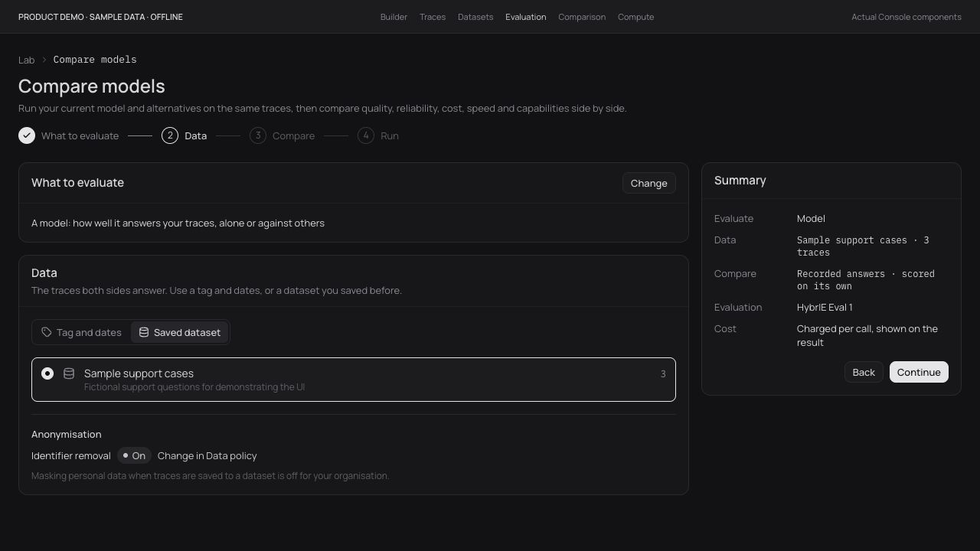Click the step 2 Data circle

170,135
